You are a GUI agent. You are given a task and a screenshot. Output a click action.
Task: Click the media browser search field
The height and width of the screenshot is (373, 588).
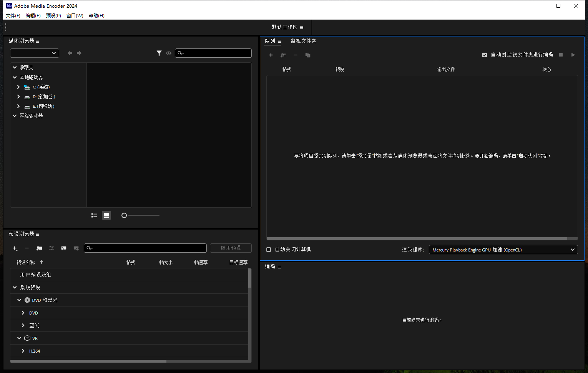[213, 53]
